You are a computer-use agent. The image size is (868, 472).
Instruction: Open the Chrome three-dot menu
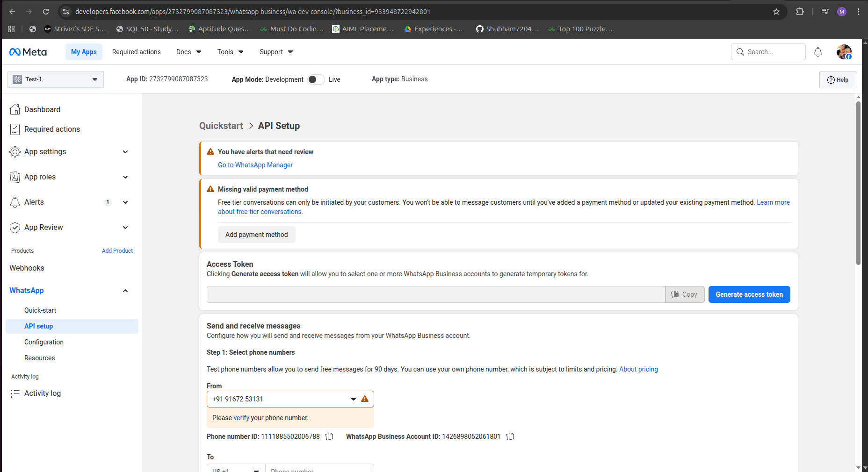(x=859, y=12)
